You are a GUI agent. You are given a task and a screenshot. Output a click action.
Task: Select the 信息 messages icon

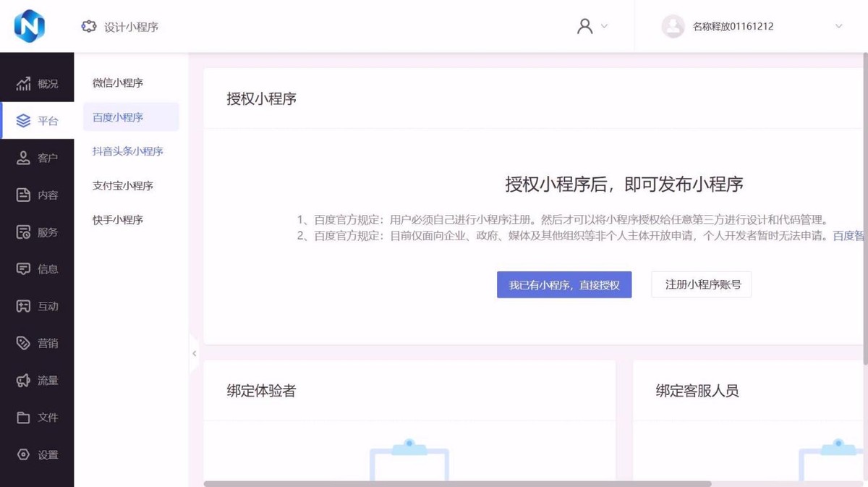(37, 268)
